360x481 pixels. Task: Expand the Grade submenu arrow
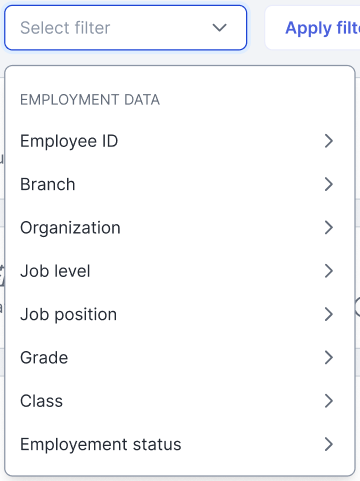(329, 358)
